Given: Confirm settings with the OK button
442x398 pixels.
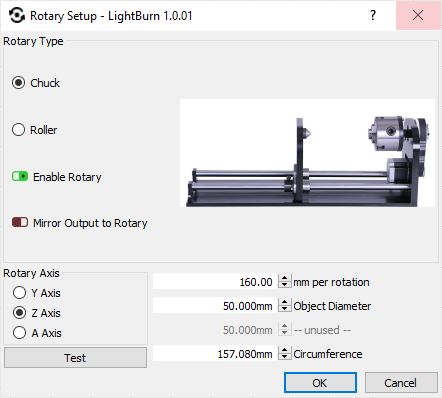Looking at the screenshot, I should tap(320, 383).
